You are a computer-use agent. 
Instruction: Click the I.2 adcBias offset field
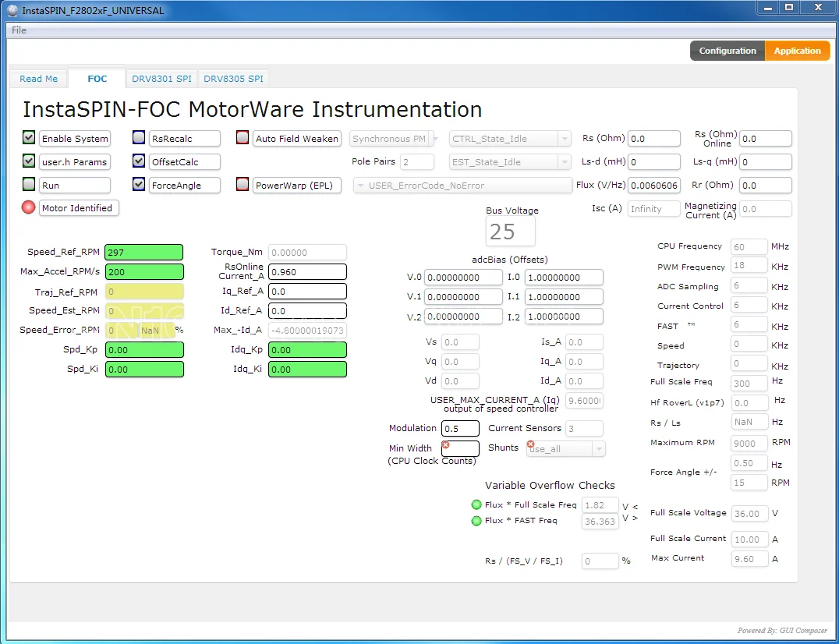pyautogui.click(x=564, y=316)
